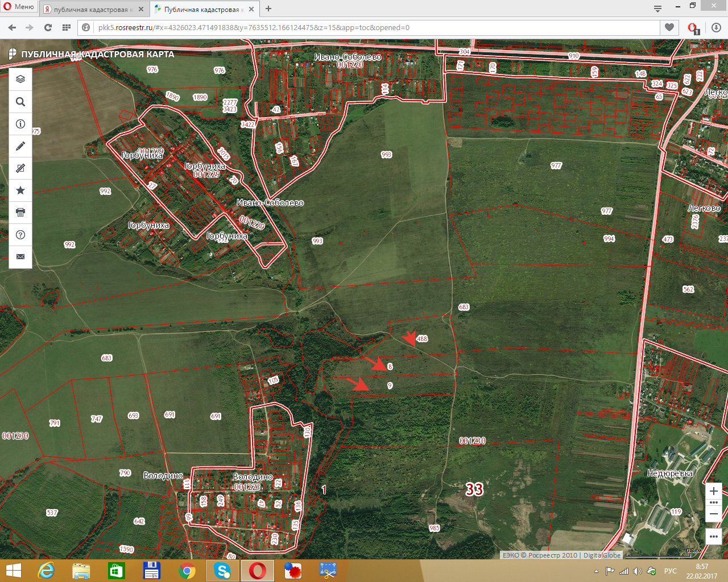728x582 pixels.
Task: Launch Google Chrome from the taskbar
Action: 187,571
